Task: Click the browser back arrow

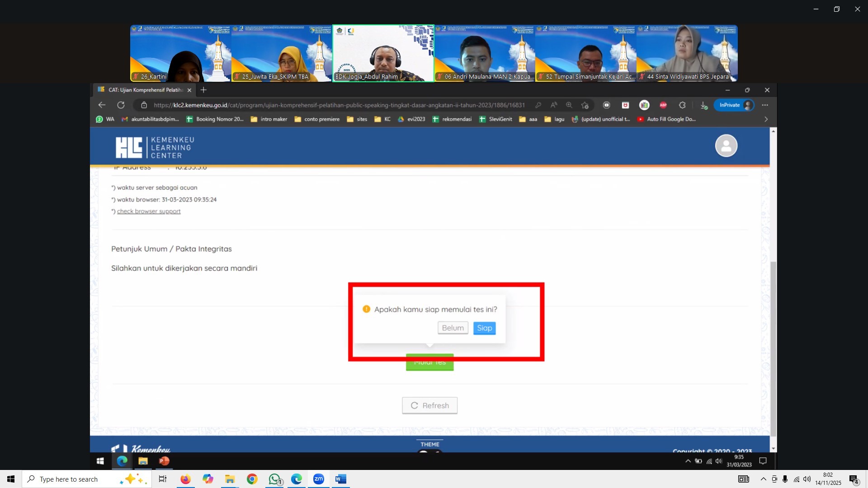Action: (x=102, y=105)
